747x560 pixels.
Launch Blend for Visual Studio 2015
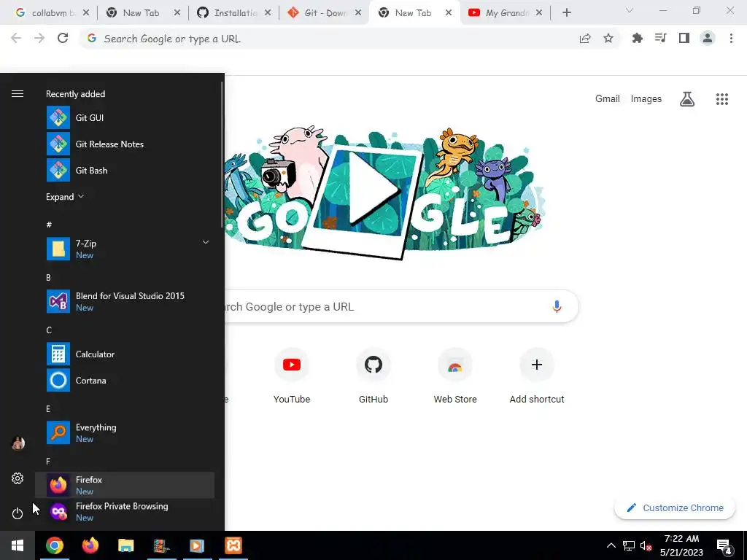[125, 301]
